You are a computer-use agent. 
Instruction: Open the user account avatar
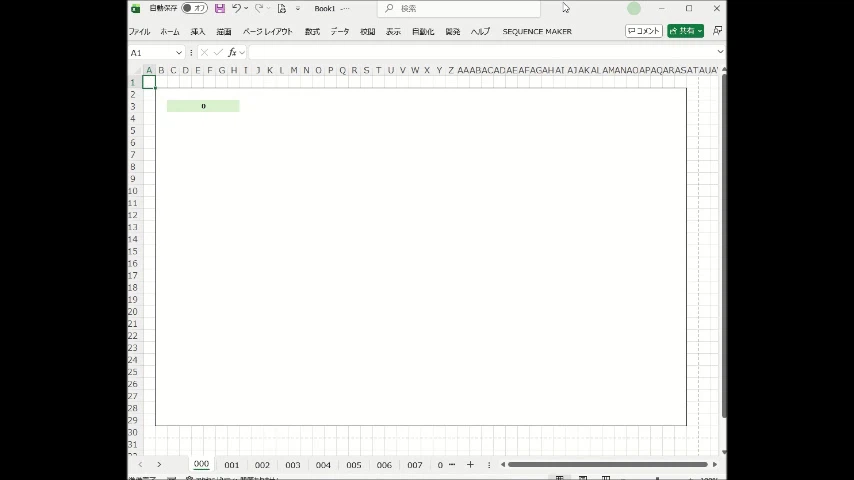coord(633,8)
